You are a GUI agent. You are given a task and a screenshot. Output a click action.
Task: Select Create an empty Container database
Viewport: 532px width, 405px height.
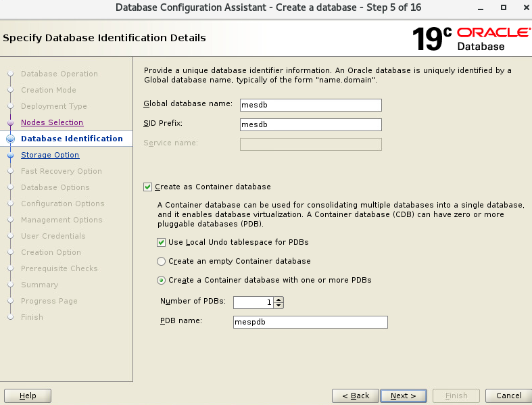click(x=161, y=261)
